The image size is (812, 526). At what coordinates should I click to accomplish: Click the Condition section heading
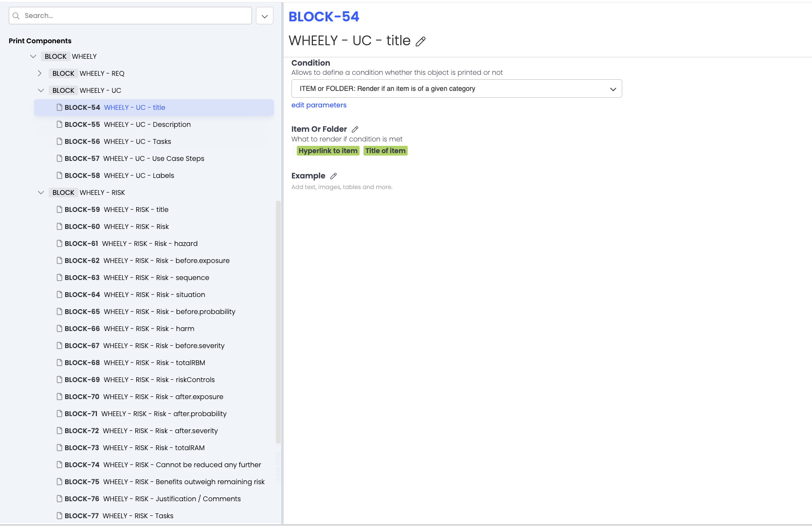click(x=310, y=63)
